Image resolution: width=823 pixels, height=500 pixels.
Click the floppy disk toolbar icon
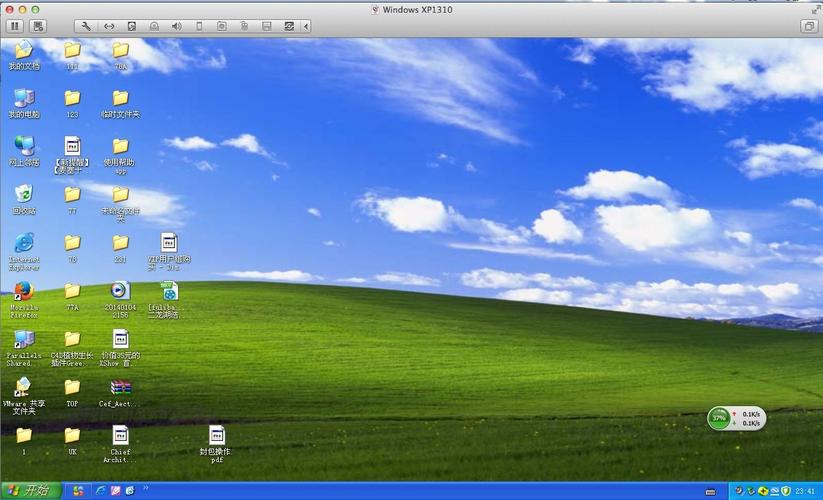[x=267, y=26]
